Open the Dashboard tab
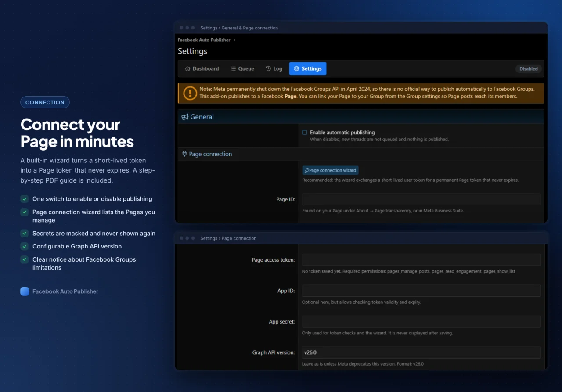Screen dimensions: 562x392 202,68
